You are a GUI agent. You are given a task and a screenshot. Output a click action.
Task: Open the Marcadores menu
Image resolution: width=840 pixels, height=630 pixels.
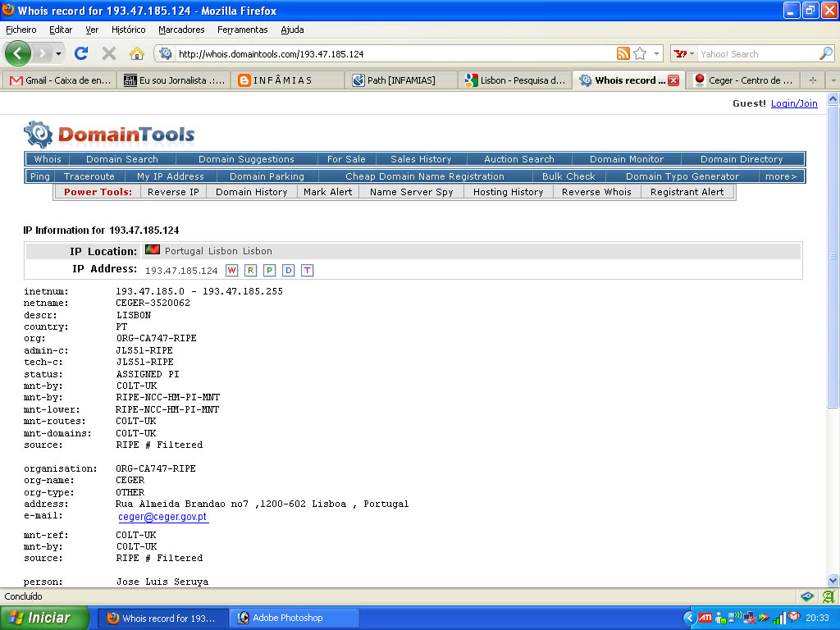[181, 30]
